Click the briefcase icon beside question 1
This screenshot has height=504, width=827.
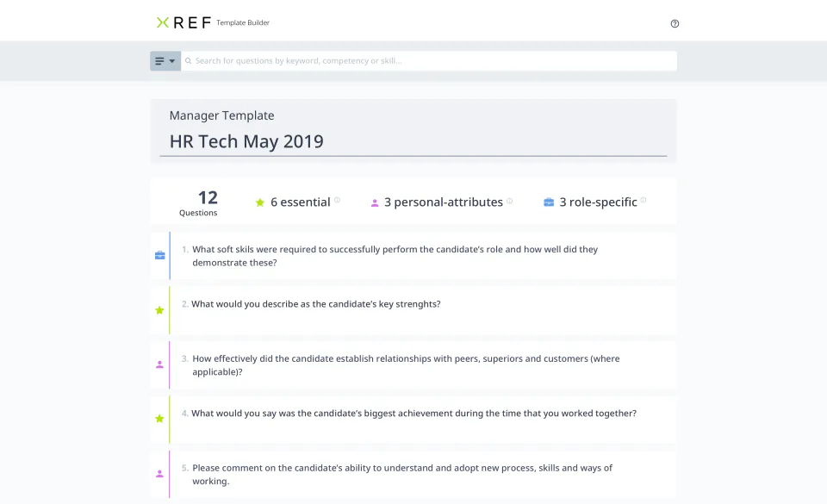tap(159, 255)
